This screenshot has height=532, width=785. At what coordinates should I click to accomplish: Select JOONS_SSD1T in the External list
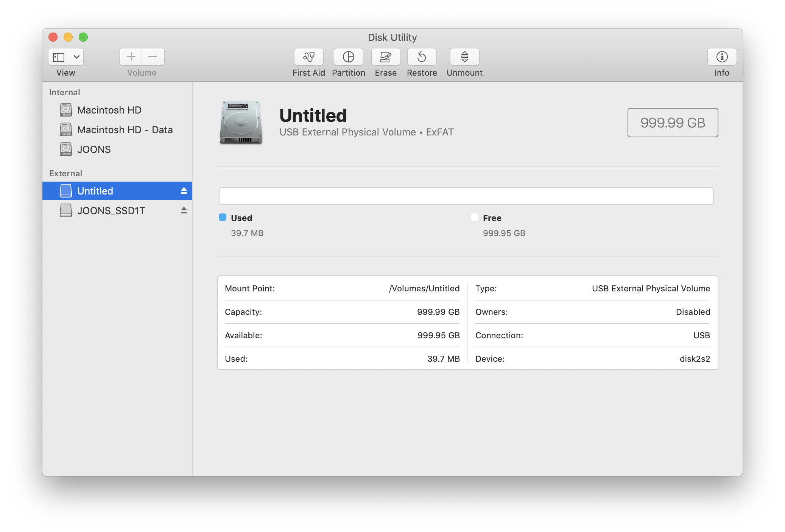[x=111, y=211]
